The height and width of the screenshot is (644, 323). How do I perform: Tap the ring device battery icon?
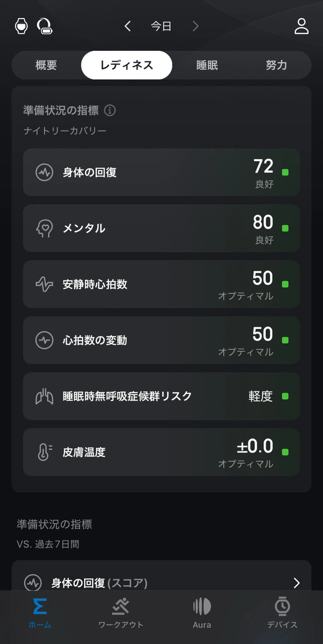pos(45,26)
